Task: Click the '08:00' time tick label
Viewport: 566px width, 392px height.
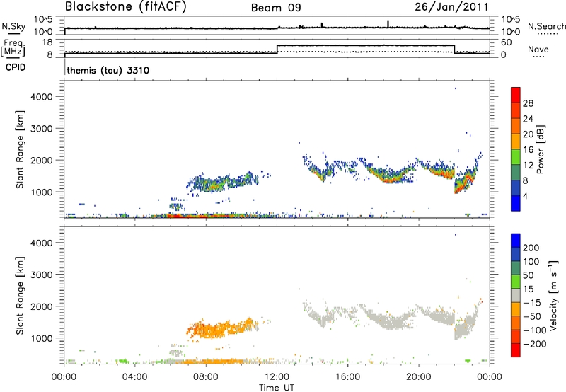Action: (206, 377)
